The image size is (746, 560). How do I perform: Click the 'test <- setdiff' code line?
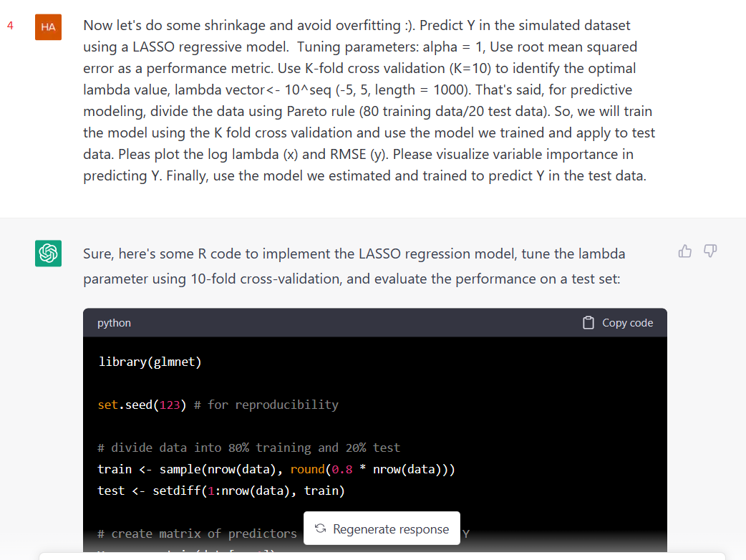[x=221, y=491]
